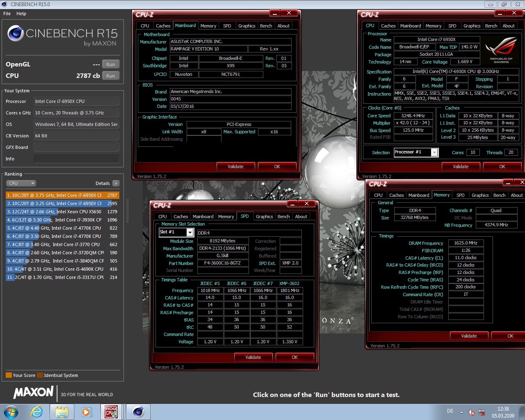Click the Republic of Gamers logo
The height and width of the screenshot is (420, 525).
pos(501,50)
